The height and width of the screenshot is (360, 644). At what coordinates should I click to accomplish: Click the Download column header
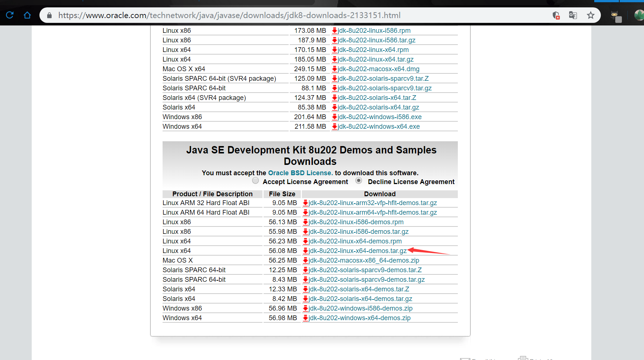(x=380, y=194)
